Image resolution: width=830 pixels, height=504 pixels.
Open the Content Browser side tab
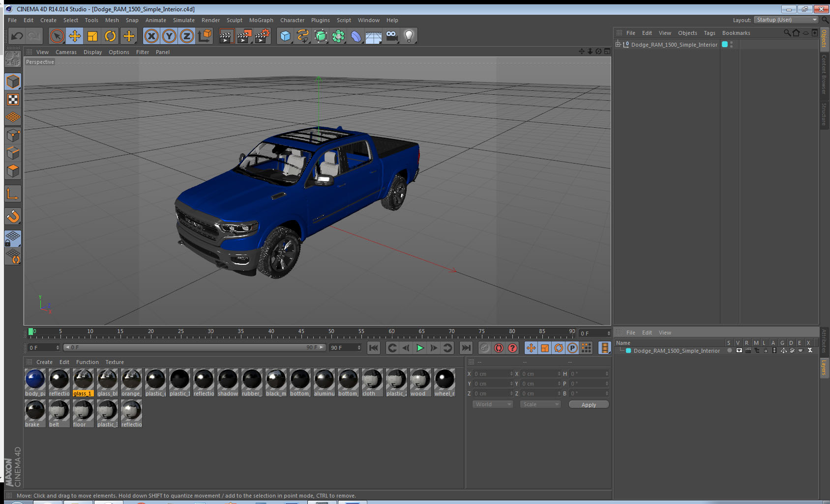point(824,74)
